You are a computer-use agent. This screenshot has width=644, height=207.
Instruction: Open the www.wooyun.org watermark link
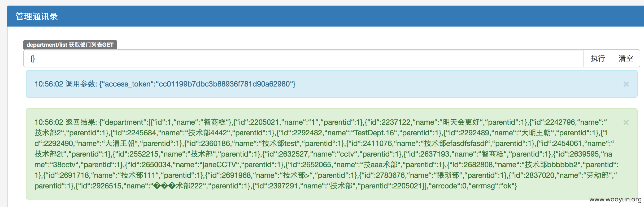[615, 200]
